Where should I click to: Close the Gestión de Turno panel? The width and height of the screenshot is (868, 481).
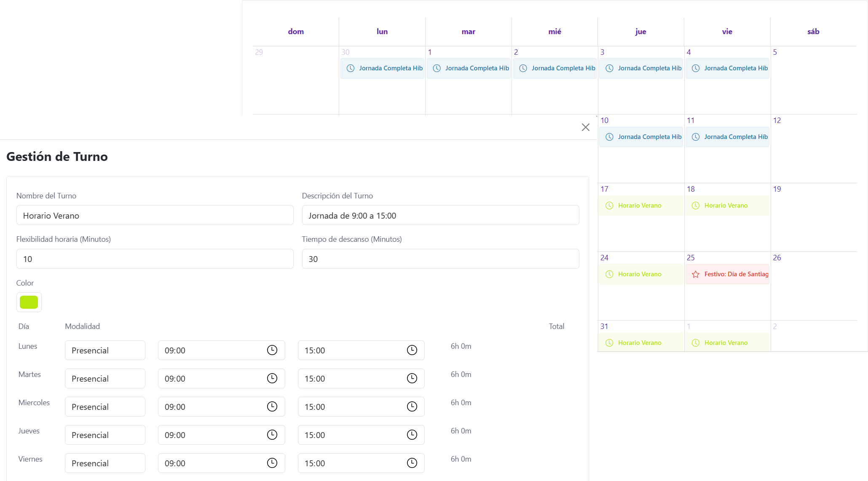click(x=585, y=127)
